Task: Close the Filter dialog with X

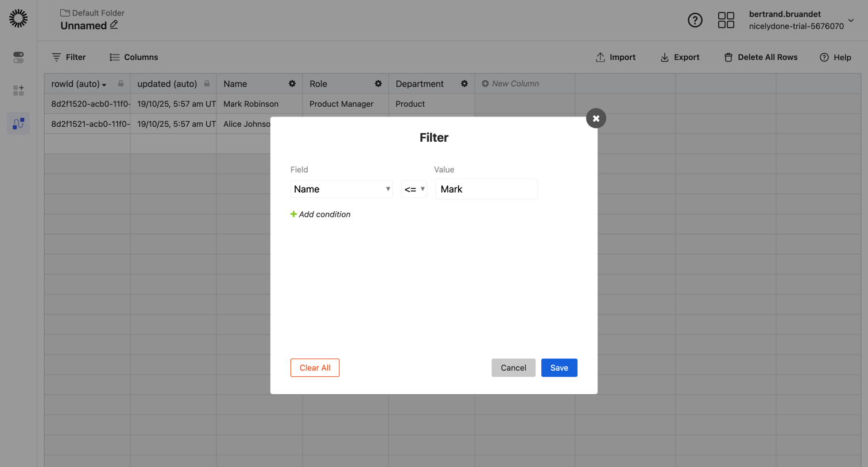Action: click(596, 118)
